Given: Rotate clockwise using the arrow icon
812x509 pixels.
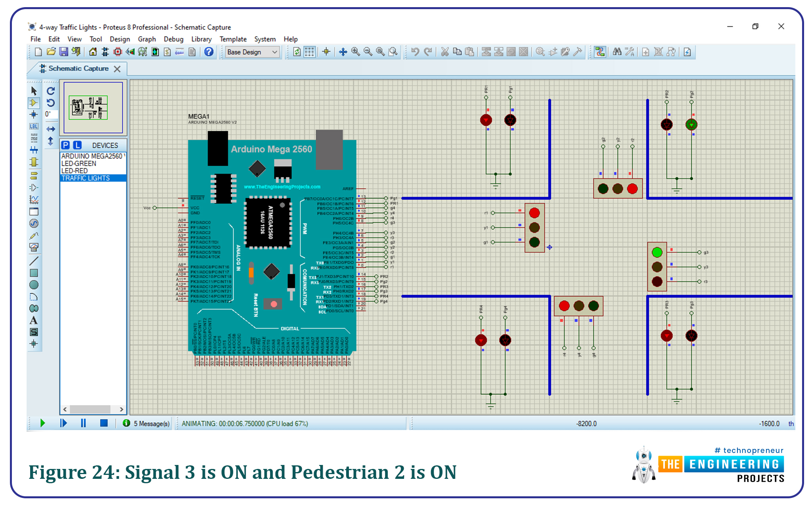Looking at the screenshot, I should 51,91.
